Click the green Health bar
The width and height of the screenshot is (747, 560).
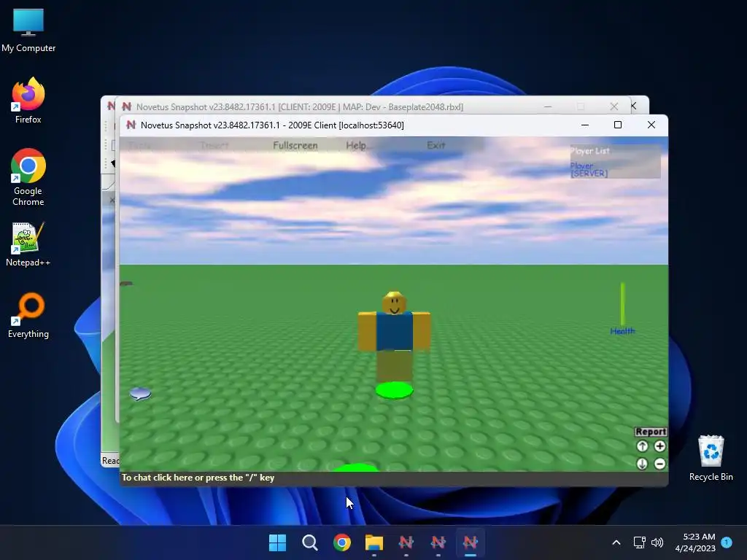click(x=622, y=304)
